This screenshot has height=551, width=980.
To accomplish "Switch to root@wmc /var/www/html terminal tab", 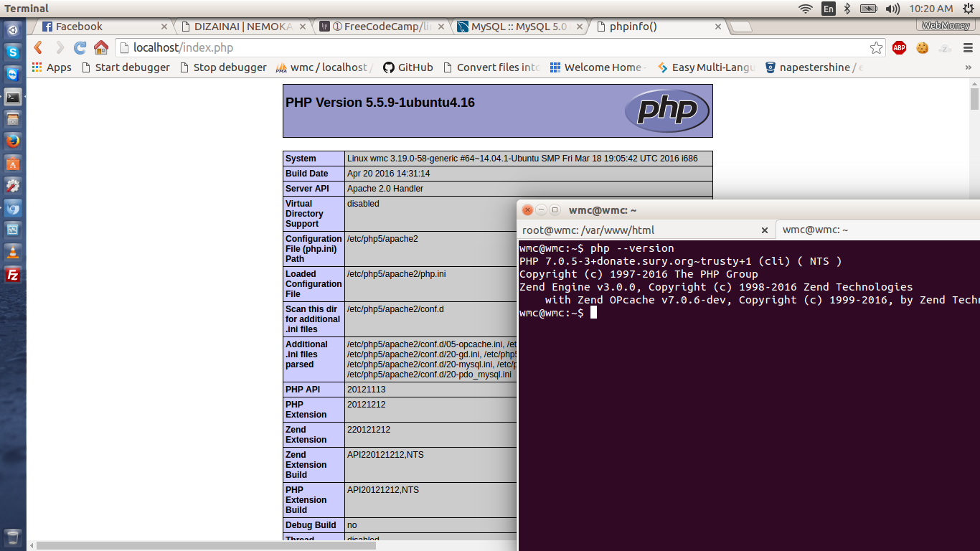I will pyautogui.click(x=639, y=230).
